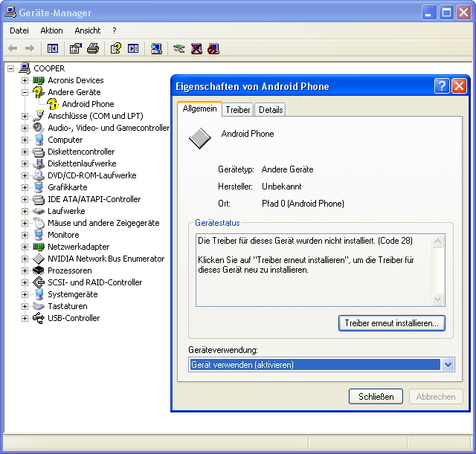
Task: Click the disable device toolbar icon
Action: pos(214,48)
